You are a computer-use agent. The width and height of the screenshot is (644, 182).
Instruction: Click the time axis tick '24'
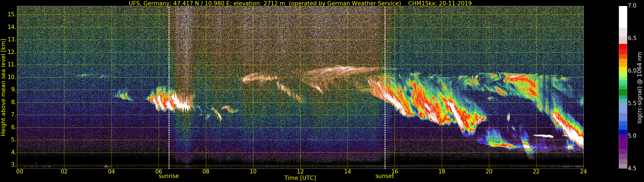[583, 172]
